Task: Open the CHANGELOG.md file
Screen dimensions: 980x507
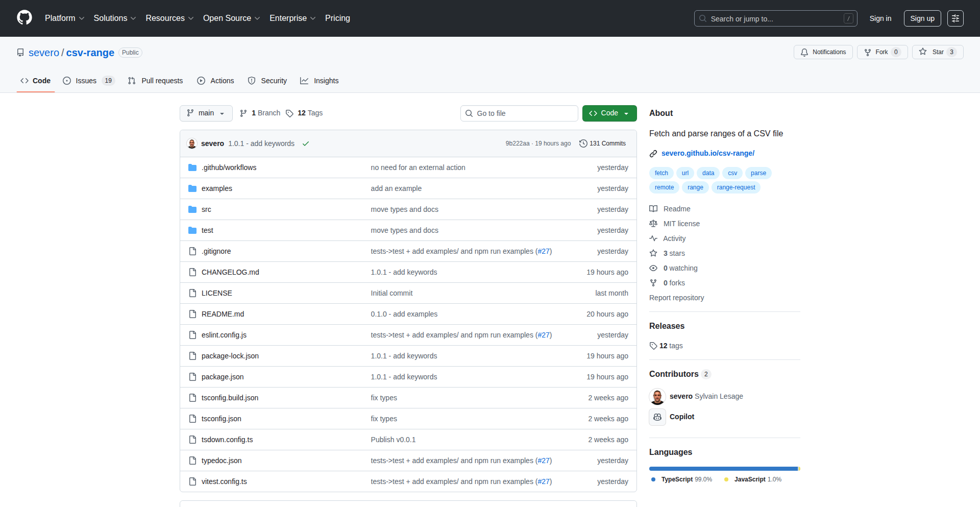Action: click(x=230, y=272)
